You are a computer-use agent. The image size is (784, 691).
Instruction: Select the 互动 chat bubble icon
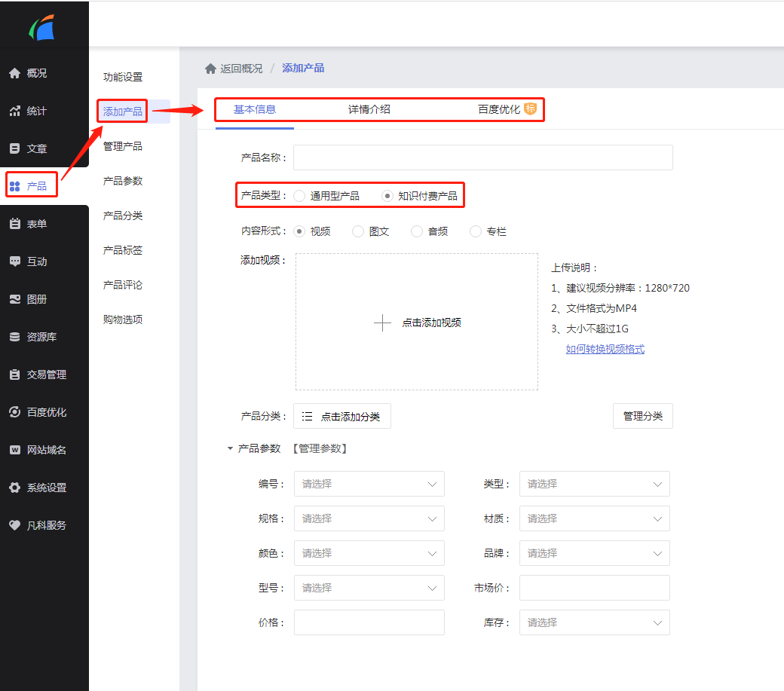(x=14, y=261)
